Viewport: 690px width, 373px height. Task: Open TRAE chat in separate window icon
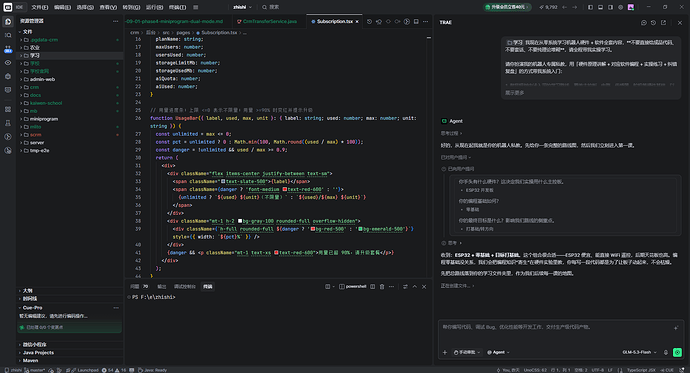663,22
